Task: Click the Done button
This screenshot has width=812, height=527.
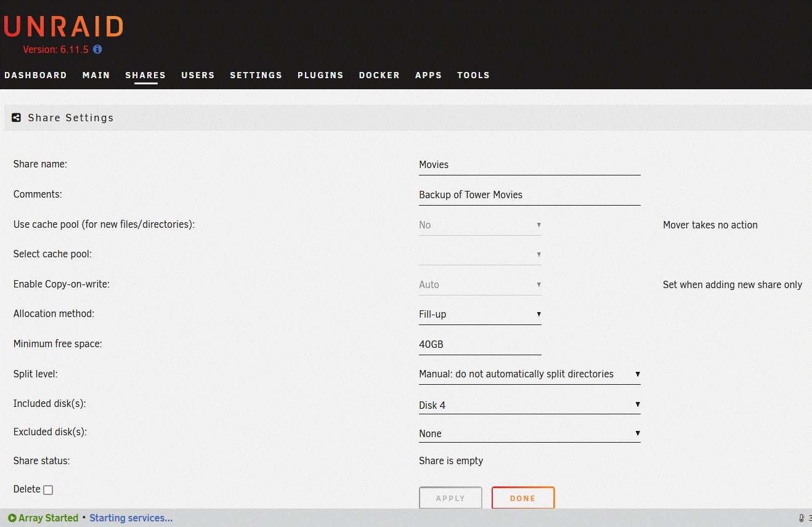Action: pos(523,498)
